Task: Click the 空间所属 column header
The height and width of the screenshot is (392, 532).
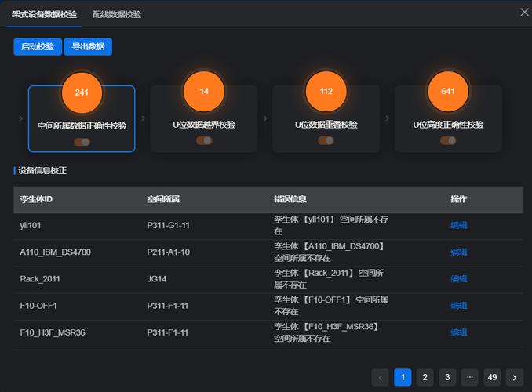Action: (163, 199)
